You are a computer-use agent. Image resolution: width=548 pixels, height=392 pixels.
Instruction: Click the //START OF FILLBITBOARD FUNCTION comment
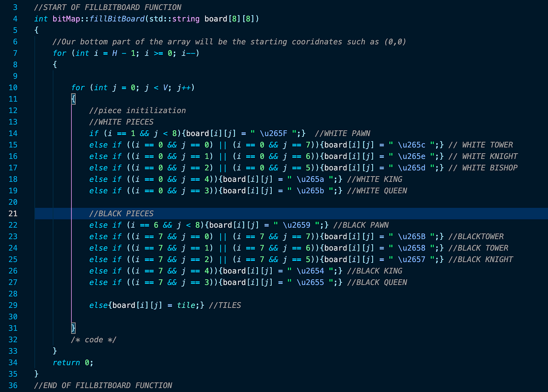click(x=108, y=7)
